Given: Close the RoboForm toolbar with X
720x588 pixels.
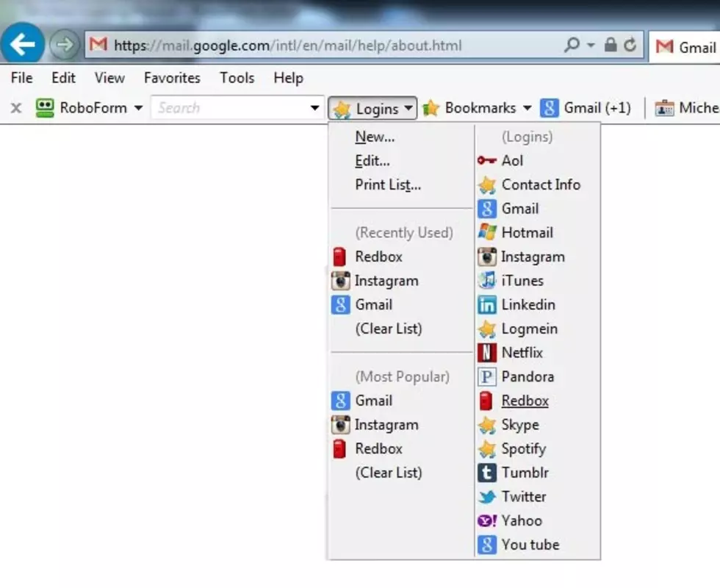Looking at the screenshot, I should 16,108.
